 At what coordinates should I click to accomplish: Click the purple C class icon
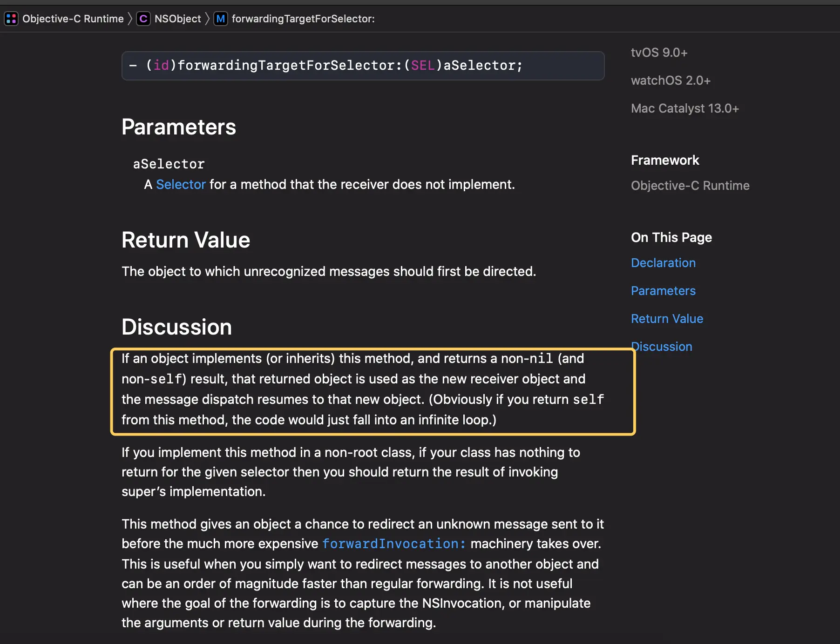143,19
